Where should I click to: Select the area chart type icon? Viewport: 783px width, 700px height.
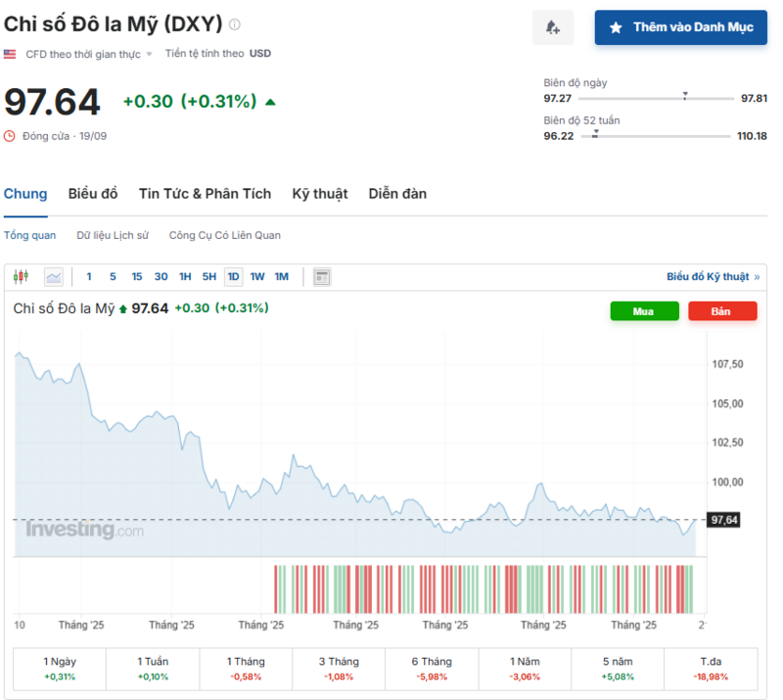click(53, 277)
